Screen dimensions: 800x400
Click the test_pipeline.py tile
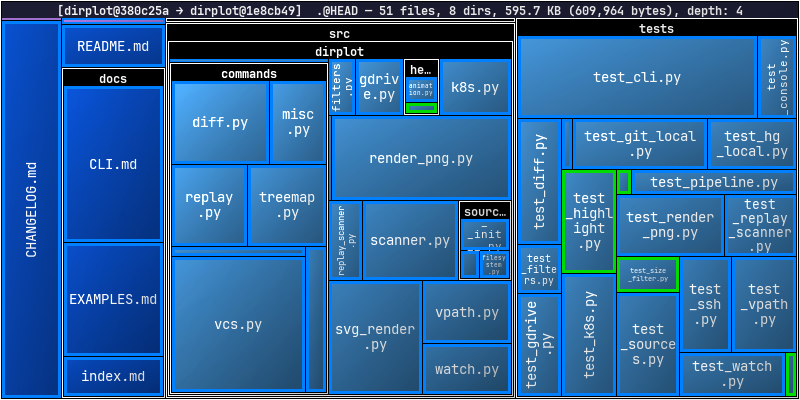tap(714, 183)
